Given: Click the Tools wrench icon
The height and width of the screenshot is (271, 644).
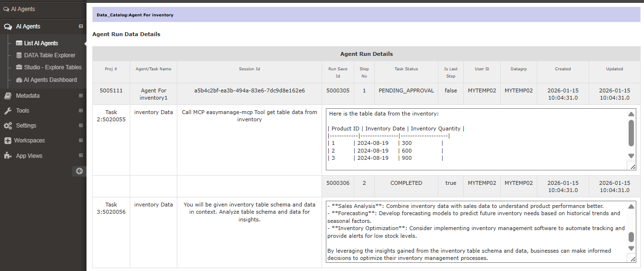Looking at the screenshot, I should [8, 111].
